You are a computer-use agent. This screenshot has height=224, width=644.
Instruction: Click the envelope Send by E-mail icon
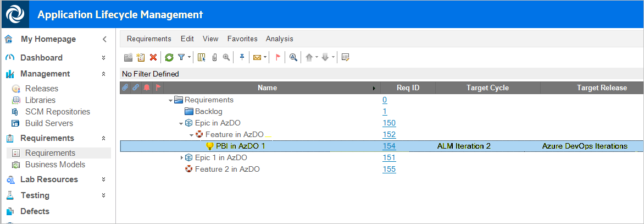click(257, 58)
